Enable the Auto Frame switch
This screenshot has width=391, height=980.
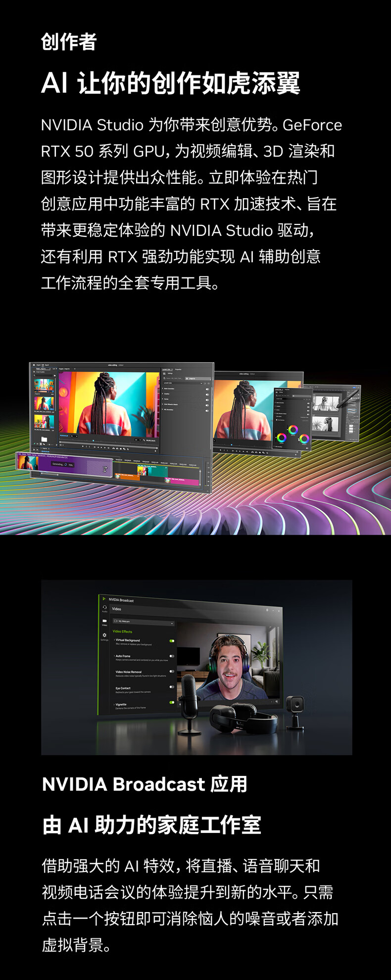pyautogui.click(x=172, y=656)
